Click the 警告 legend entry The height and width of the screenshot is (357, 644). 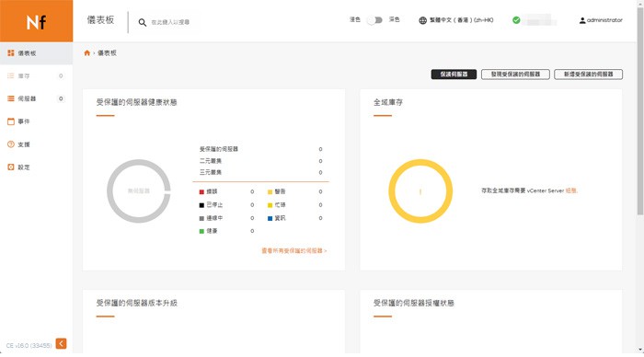tap(295, 192)
